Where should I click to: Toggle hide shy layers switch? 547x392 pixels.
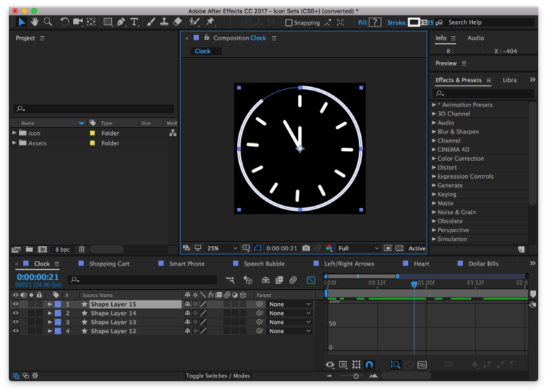(x=265, y=280)
